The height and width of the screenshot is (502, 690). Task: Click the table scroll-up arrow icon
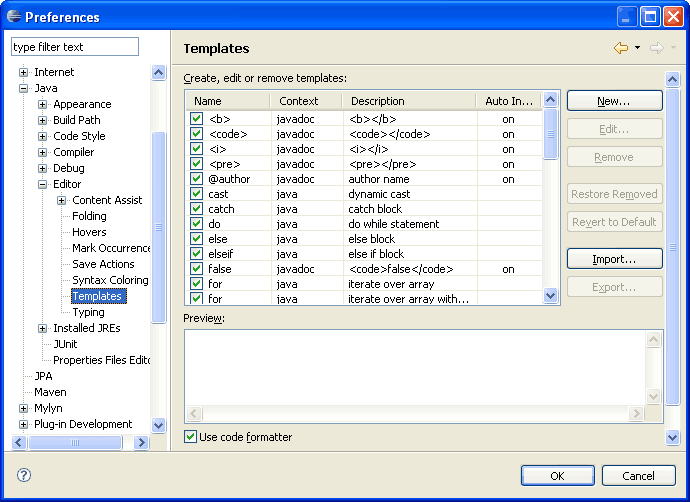point(551,100)
